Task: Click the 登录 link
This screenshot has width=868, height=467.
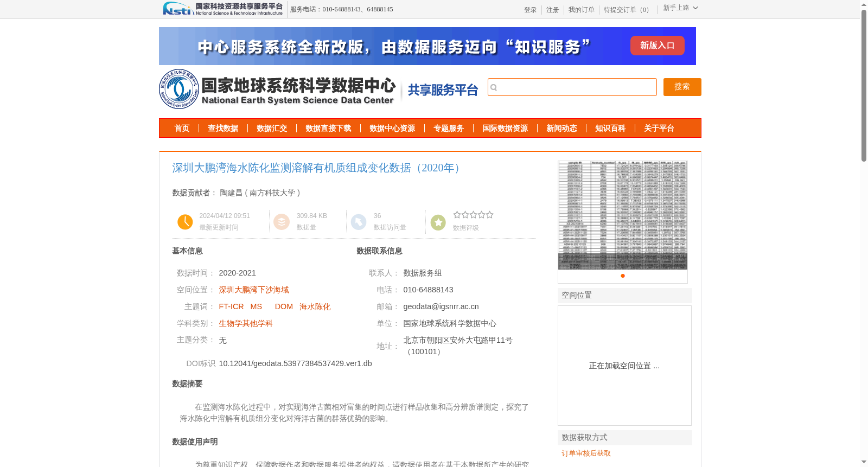Action: click(531, 10)
